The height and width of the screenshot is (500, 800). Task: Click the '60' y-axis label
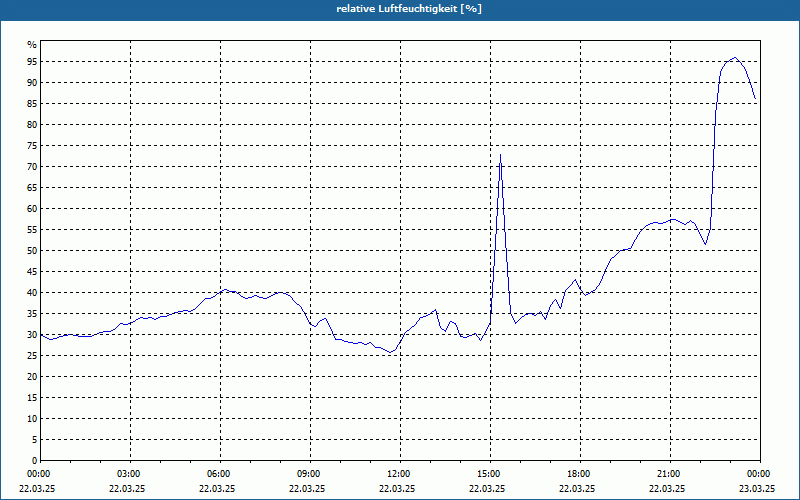click(32, 209)
